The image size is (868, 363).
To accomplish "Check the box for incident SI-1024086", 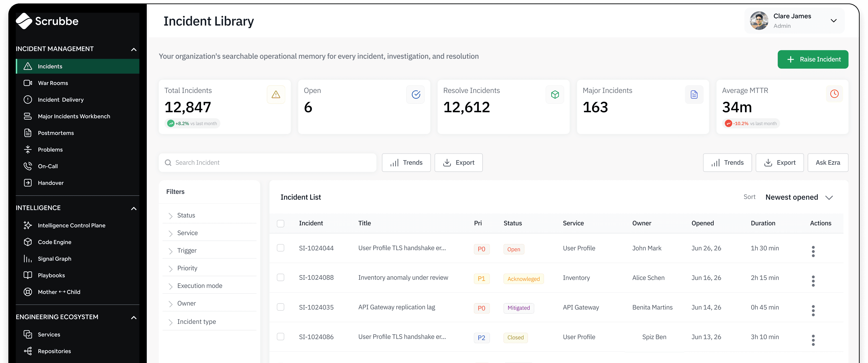I will click(280, 337).
